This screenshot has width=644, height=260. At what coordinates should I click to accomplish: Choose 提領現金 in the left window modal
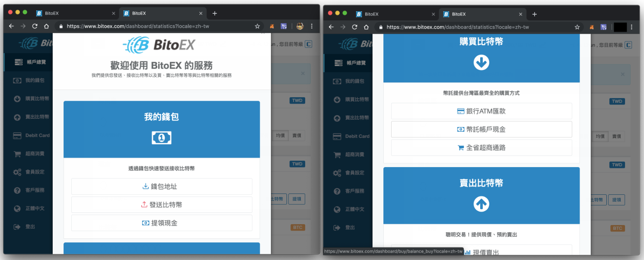point(162,223)
